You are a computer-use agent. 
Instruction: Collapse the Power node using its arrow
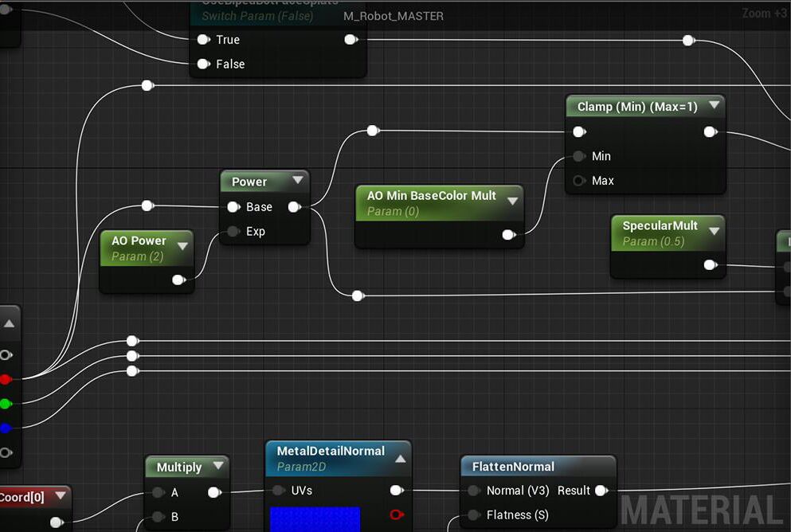point(298,181)
